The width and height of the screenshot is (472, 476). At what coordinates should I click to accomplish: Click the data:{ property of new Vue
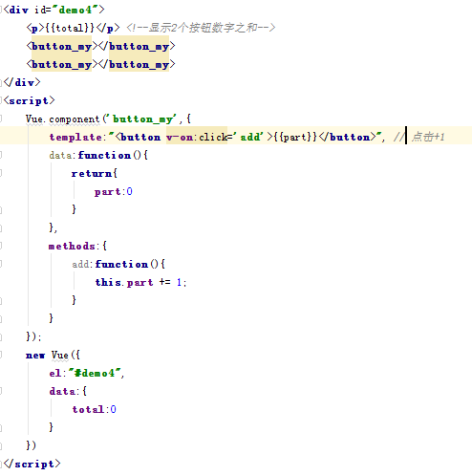pos(68,392)
